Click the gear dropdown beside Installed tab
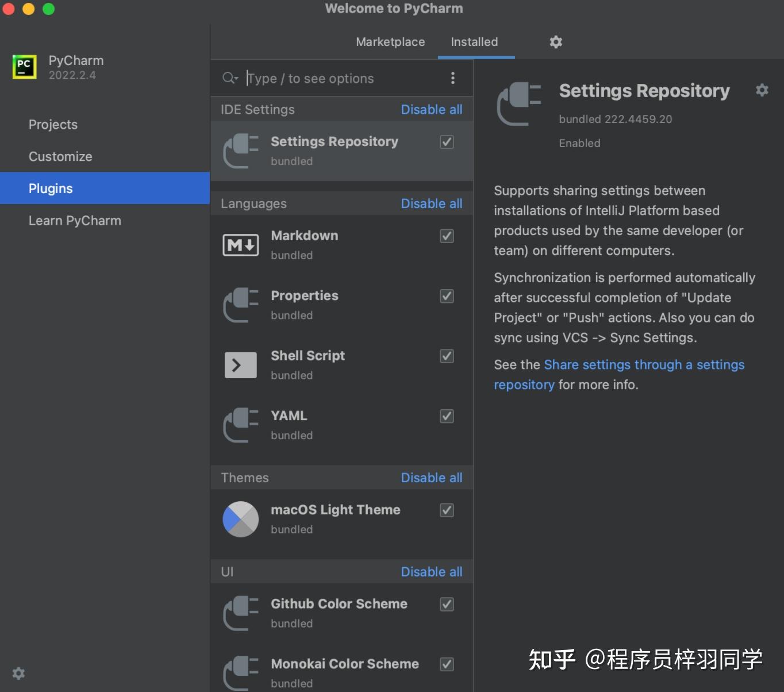784x692 pixels. pos(554,41)
